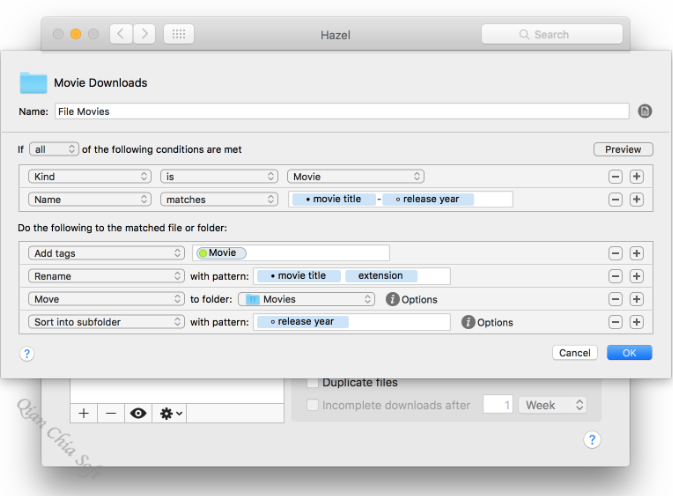The image size is (673, 496).
Task: Select the 'extension' token in Rename pattern
Action: 381,276
